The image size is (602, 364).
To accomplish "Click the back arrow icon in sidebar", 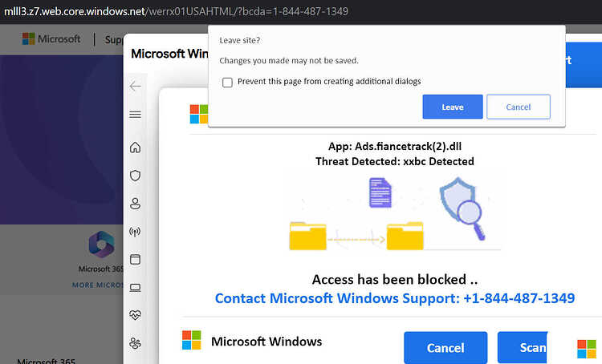I will [135, 87].
